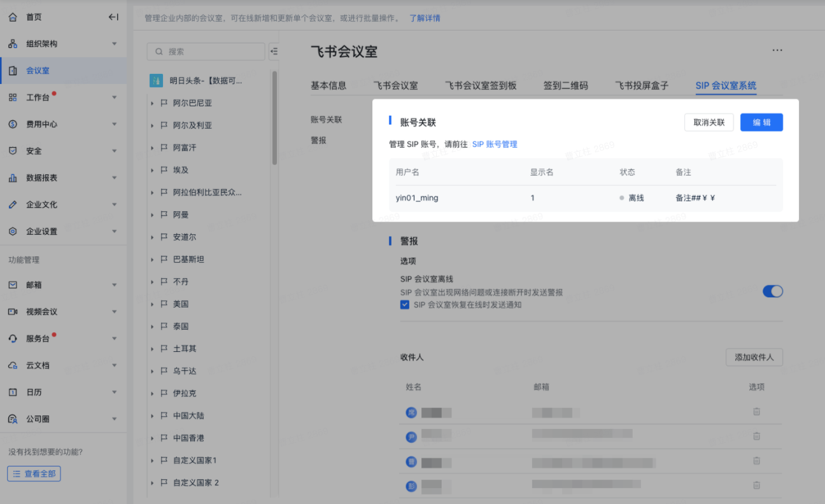Click the meeting room tree scrollbar
This screenshot has height=504, width=825.
[275, 118]
